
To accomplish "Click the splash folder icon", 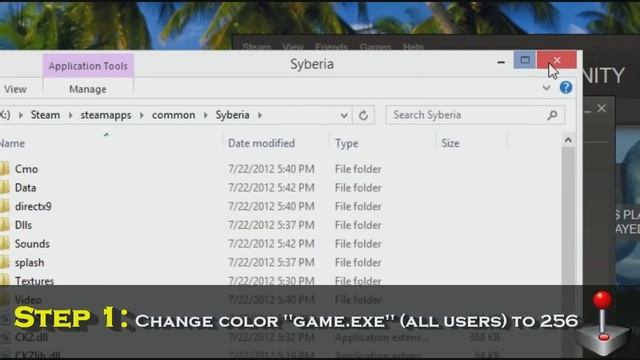I will click(x=4, y=262).
